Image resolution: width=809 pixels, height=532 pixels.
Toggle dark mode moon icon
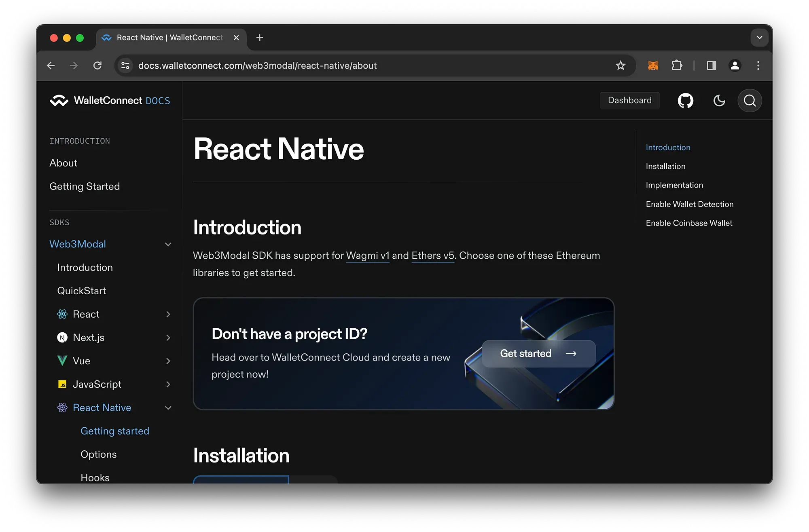pos(719,101)
